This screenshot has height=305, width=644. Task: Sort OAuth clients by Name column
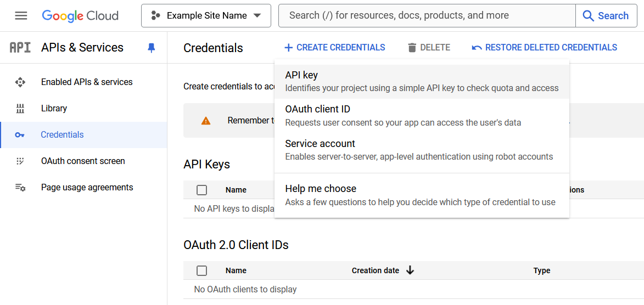(x=236, y=270)
